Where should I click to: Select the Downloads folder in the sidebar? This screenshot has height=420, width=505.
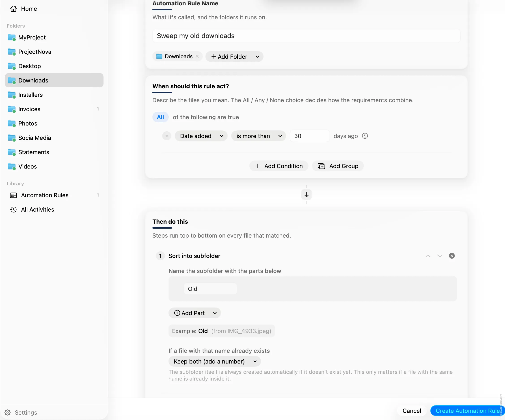coord(54,80)
